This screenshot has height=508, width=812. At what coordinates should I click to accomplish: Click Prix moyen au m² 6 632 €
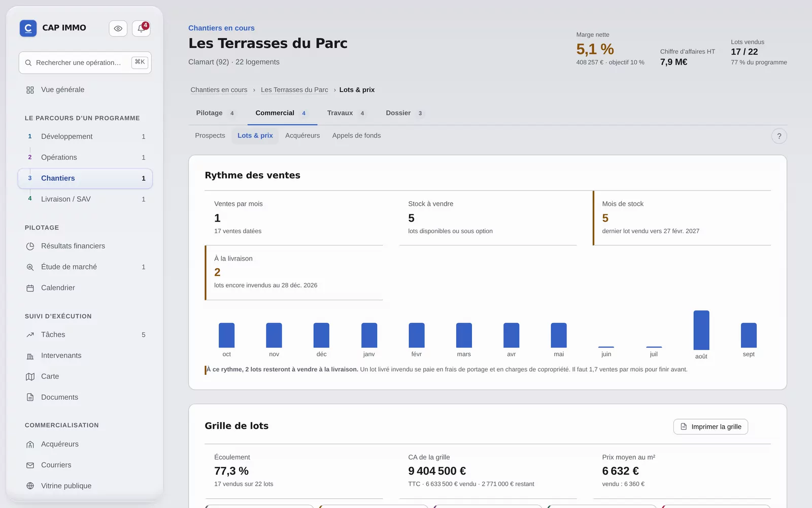[x=620, y=471]
